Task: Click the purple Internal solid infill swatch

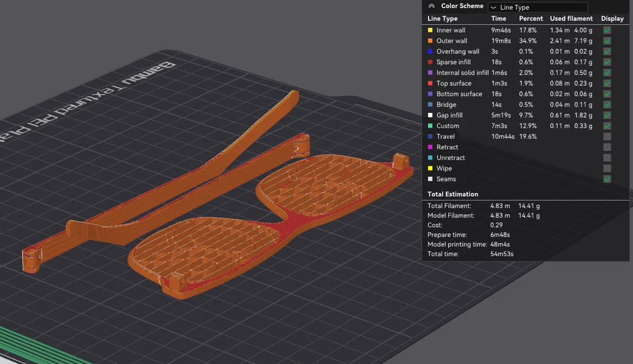Action: pos(430,73)
